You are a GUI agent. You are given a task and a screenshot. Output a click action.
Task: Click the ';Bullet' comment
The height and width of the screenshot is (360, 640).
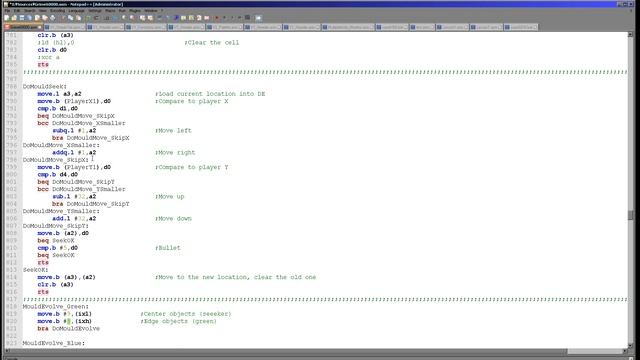168,248
